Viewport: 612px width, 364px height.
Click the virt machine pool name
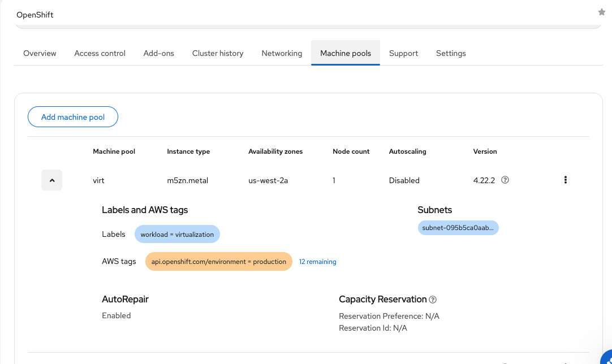[98, 181]
